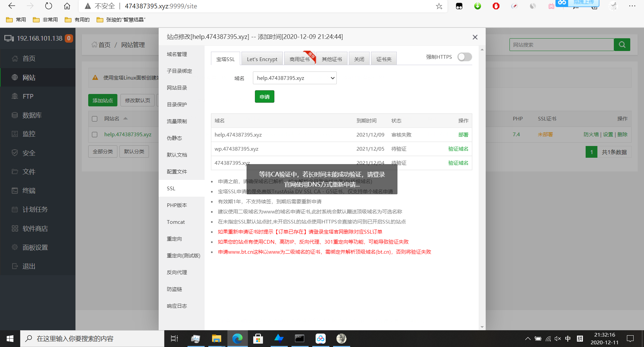Click the browser back arrow

point(12,6)
